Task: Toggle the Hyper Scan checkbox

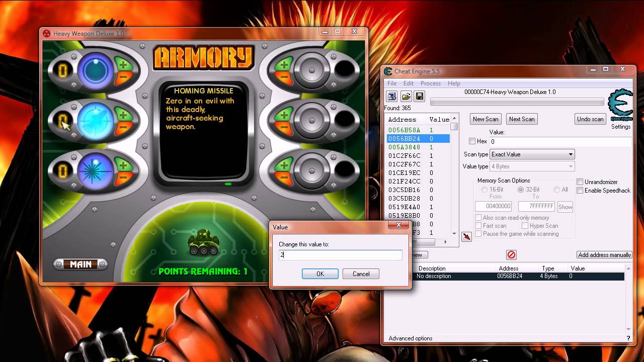Action: (525, 226)
